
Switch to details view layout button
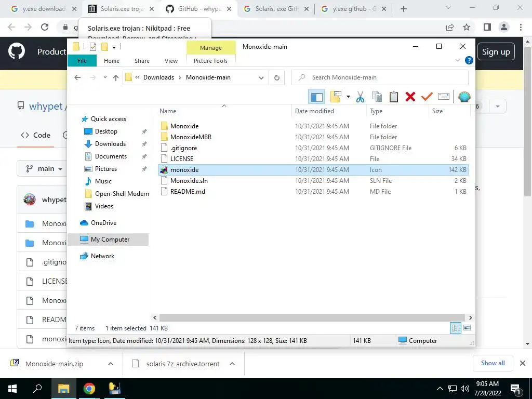point(456,328)
